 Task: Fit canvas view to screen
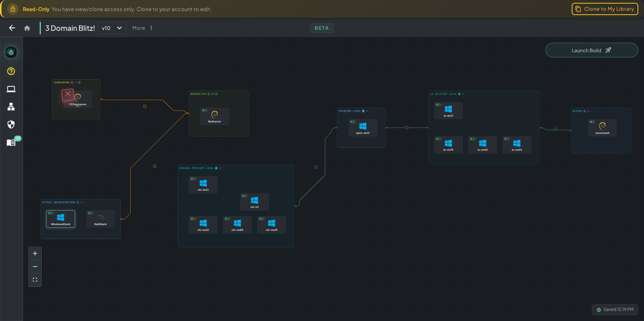(35, 280)
